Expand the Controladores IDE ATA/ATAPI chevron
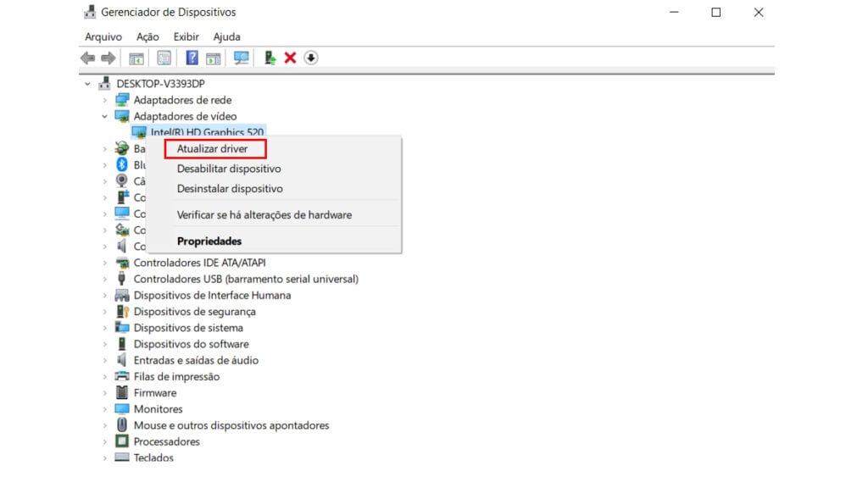 [104, 263]
